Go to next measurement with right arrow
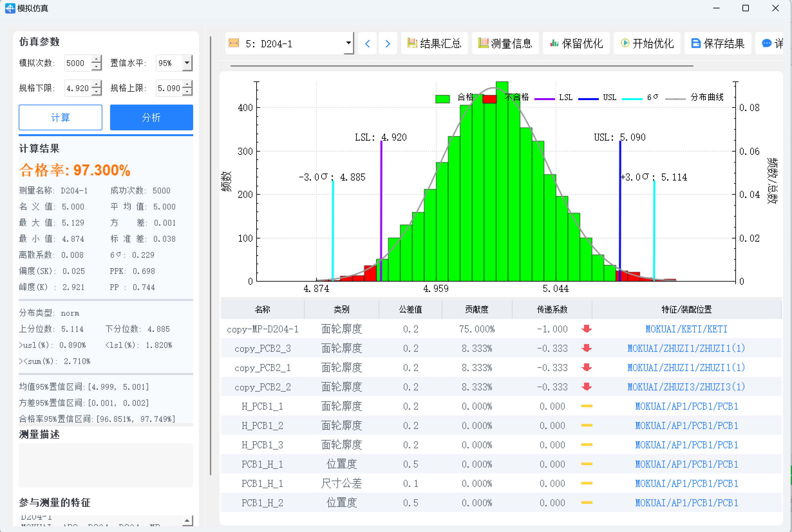The image size is (792, 532). [388, 43]
